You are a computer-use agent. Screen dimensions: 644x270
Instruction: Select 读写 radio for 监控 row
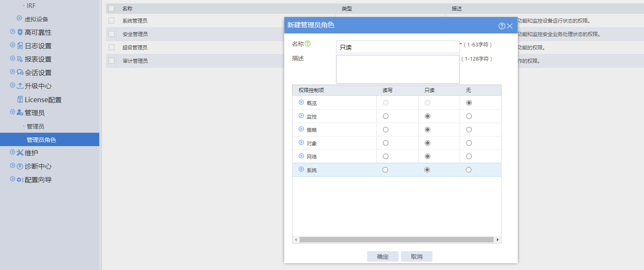tap(385, 116)
